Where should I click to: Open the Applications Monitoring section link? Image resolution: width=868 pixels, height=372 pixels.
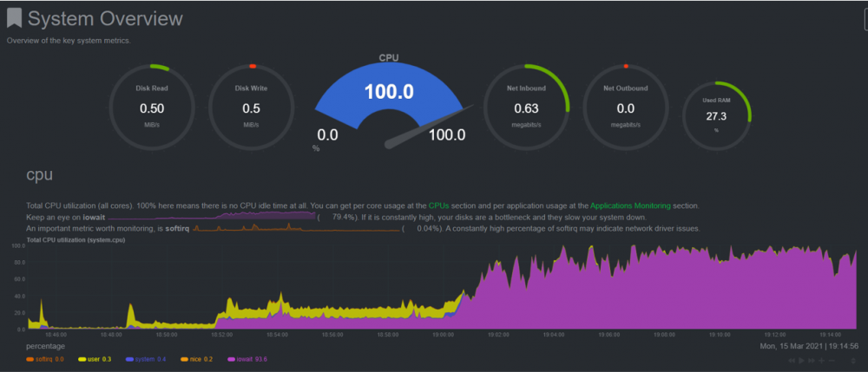tap(630, 206)
